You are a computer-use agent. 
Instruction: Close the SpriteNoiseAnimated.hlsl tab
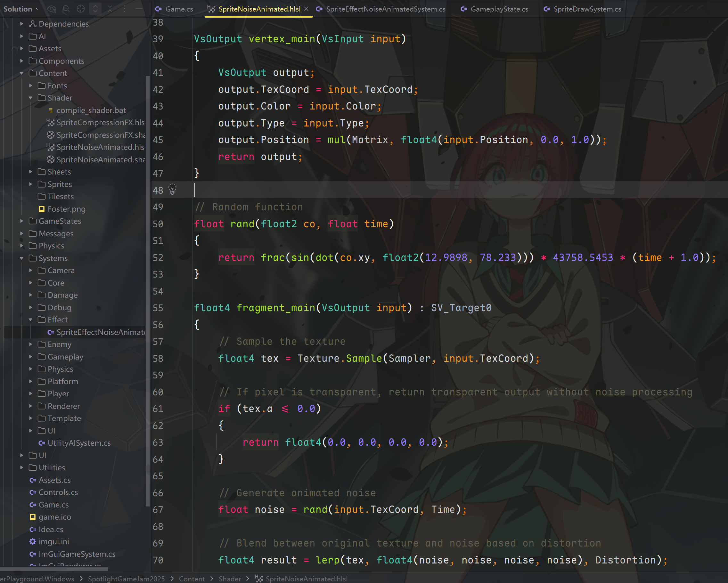306,9
